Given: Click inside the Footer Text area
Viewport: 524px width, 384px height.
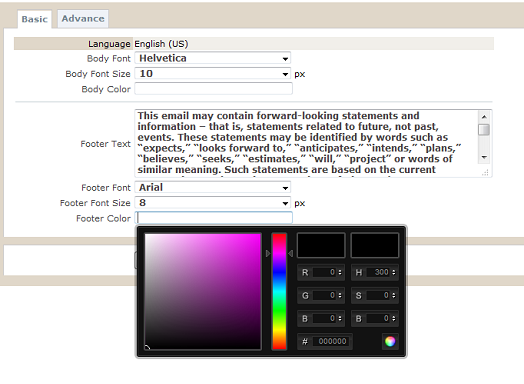Looking at the screenshot, I should pos(307,143).
